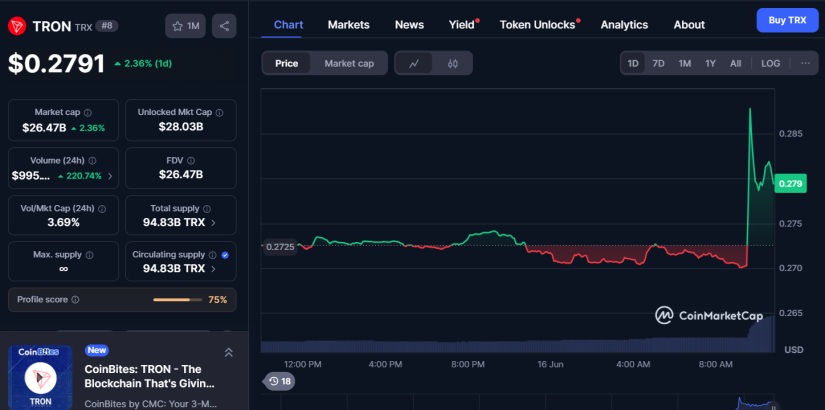
Task: Collapse the CoinBites panel with chevrons
Action: [x=228, y=352]
